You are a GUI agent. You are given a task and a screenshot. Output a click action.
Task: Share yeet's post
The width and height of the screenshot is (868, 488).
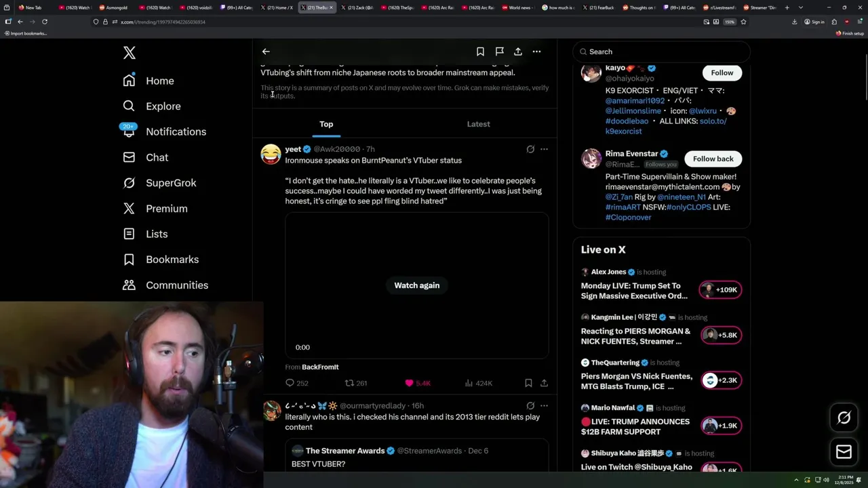tap(544, 383)
